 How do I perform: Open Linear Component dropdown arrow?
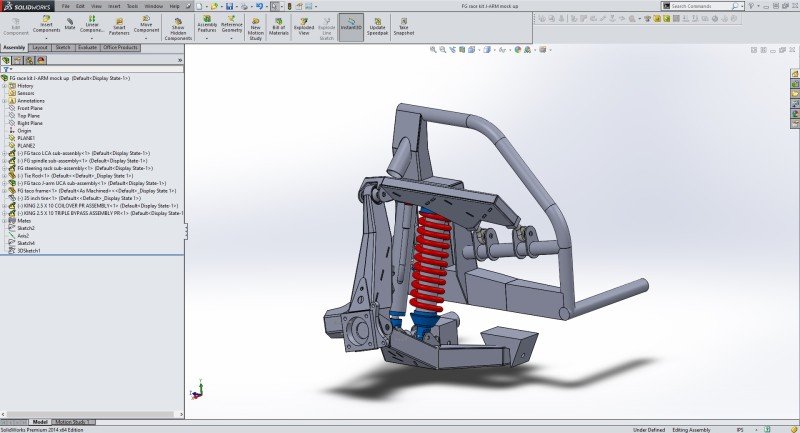(92, 38)
